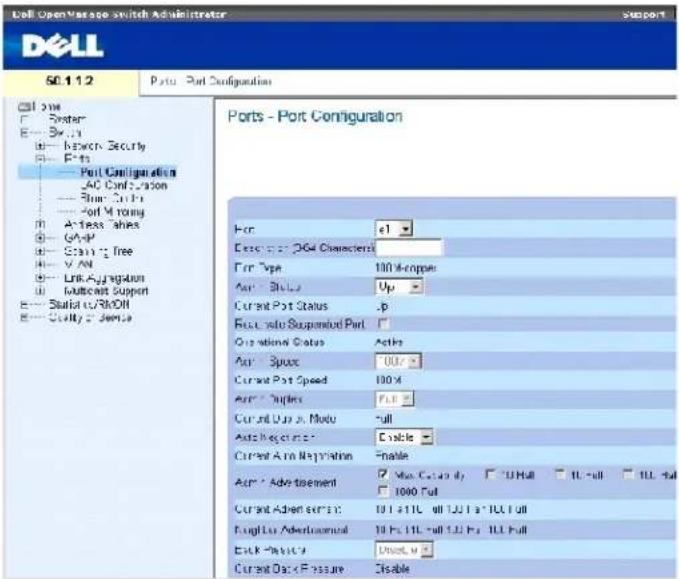679x579 pixels.
Task: Click Current Back Pressure Disable value
Action: 392,569
